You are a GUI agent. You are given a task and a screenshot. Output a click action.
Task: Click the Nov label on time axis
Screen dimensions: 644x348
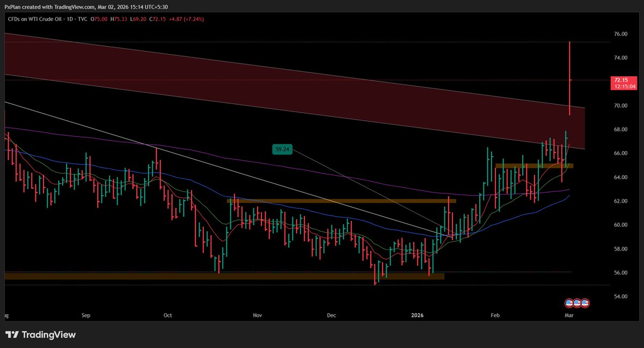pos(258,316)
